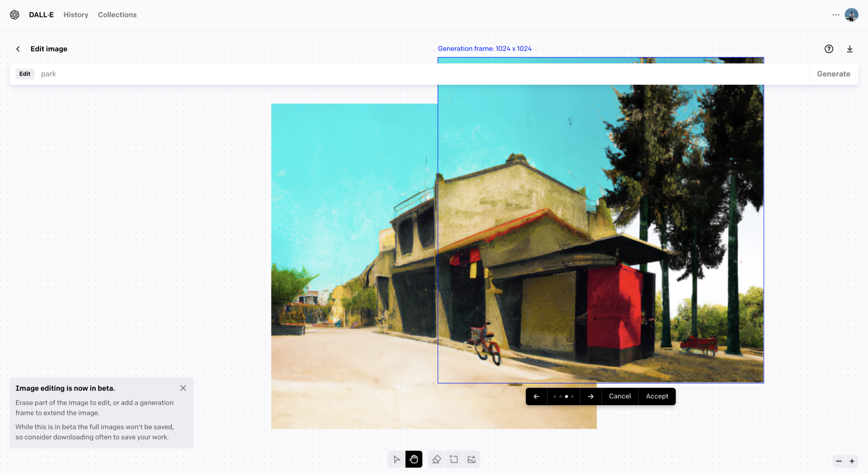The width and height of the screenshot is (868, 473).
Task: Cancel the generation result
Action: tap(620, 396)
